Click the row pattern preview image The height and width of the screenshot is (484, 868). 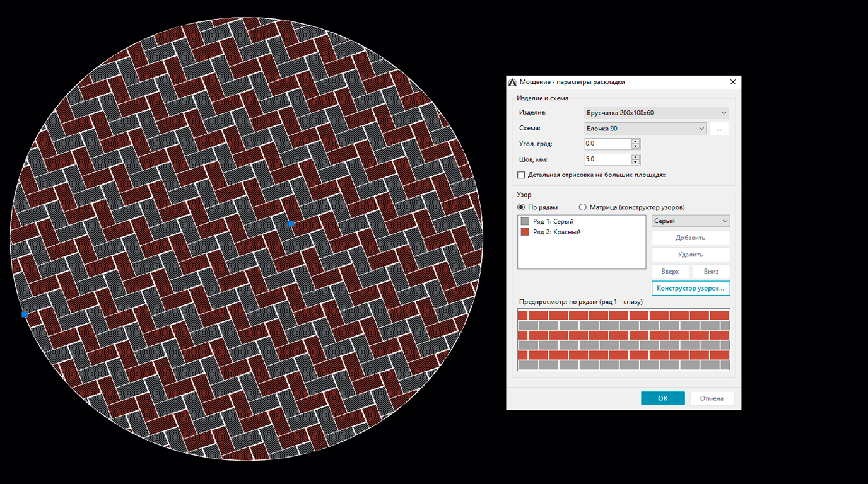(x=624, y=340)
